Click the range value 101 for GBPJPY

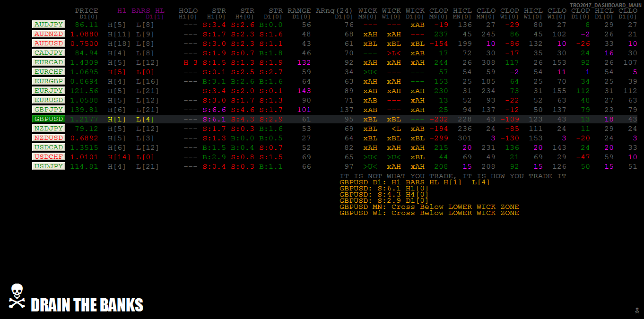tap(304, 110)
